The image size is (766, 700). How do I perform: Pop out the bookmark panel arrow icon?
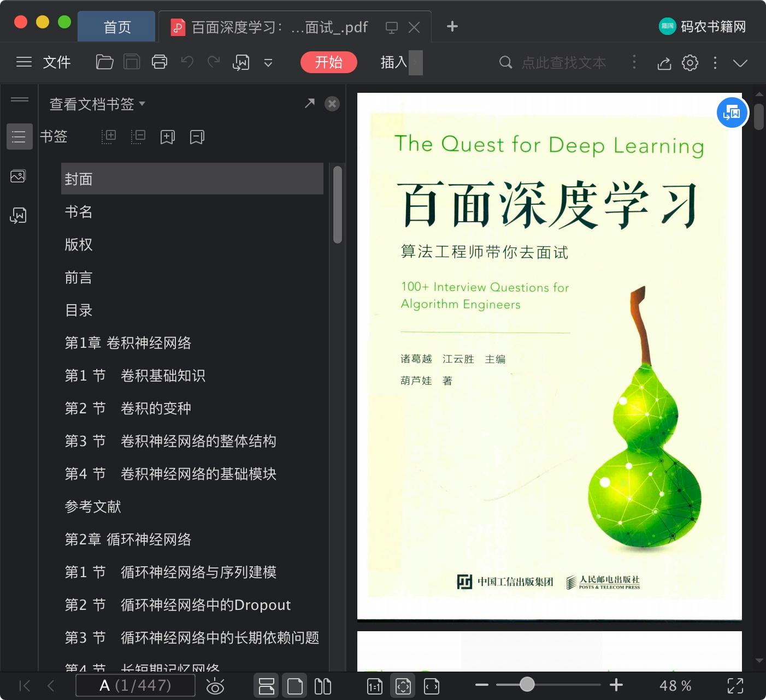pos(310,103)
